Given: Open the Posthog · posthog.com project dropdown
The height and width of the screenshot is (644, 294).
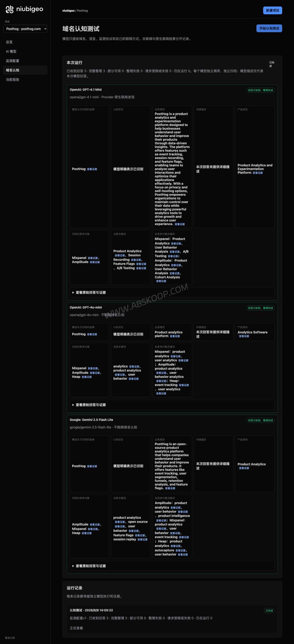Looking at the screenshot, I should pyautogui.click(x=25, y=29).
